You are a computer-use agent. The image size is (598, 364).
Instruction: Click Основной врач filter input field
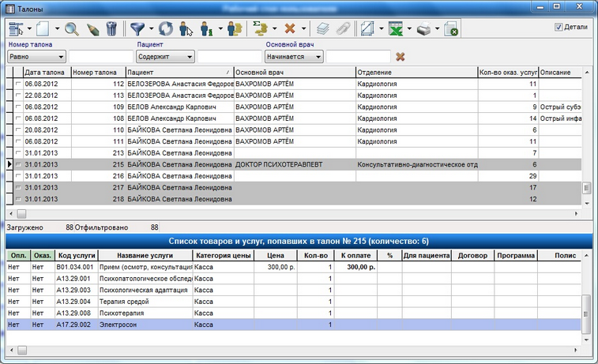coord(358,57)
